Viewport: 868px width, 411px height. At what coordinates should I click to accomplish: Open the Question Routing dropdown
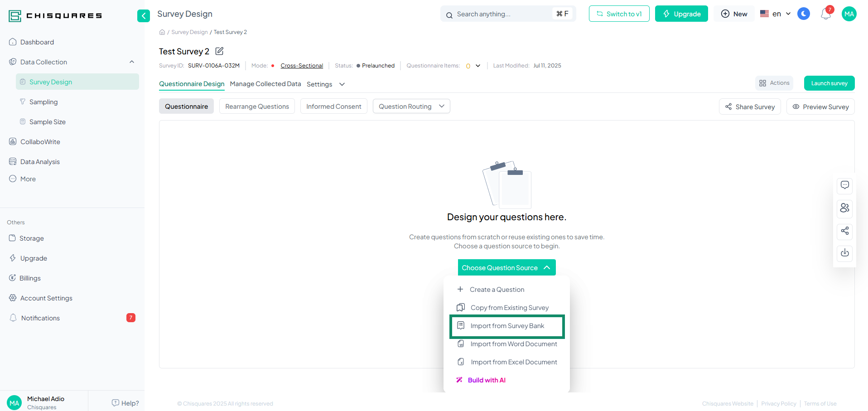pyautogui.click(x=411, y=106)
